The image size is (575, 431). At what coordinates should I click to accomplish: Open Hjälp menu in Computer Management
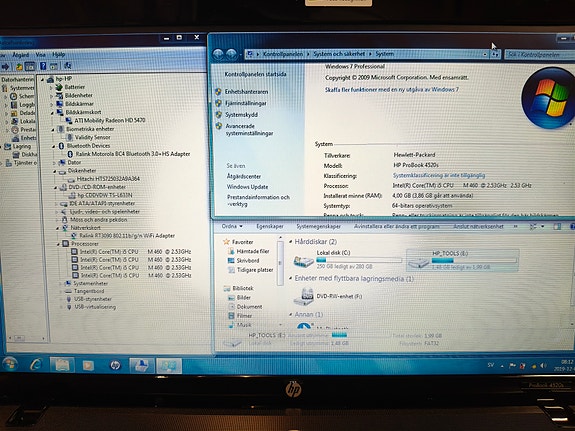pos(59,55)
